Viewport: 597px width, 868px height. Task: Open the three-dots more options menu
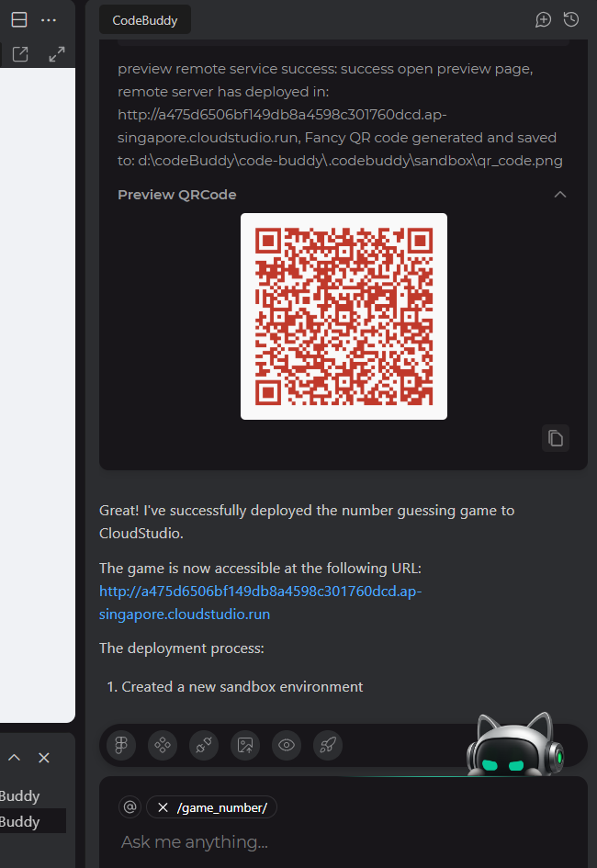click(49, 20)
